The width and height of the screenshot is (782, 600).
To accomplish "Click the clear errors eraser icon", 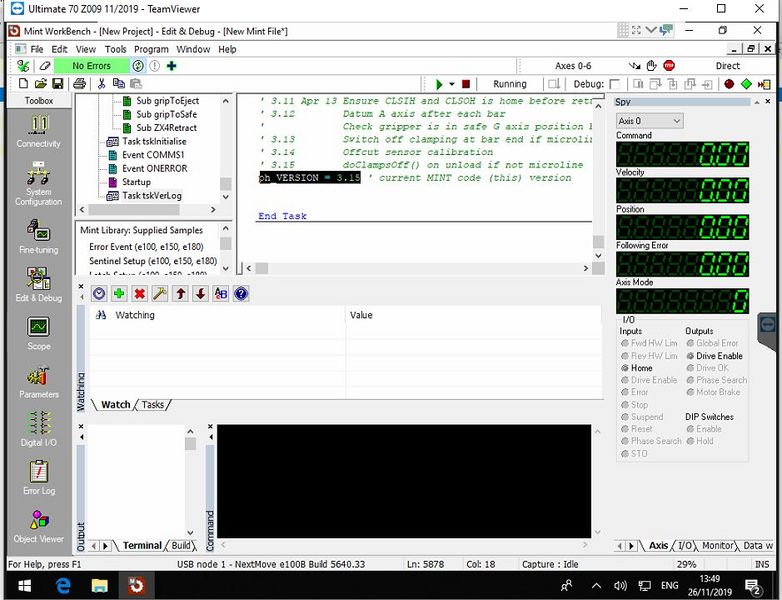I will (45, 65).
